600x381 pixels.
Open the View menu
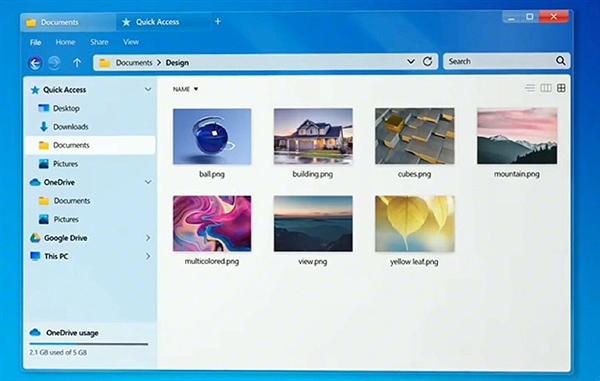[131, 42]
